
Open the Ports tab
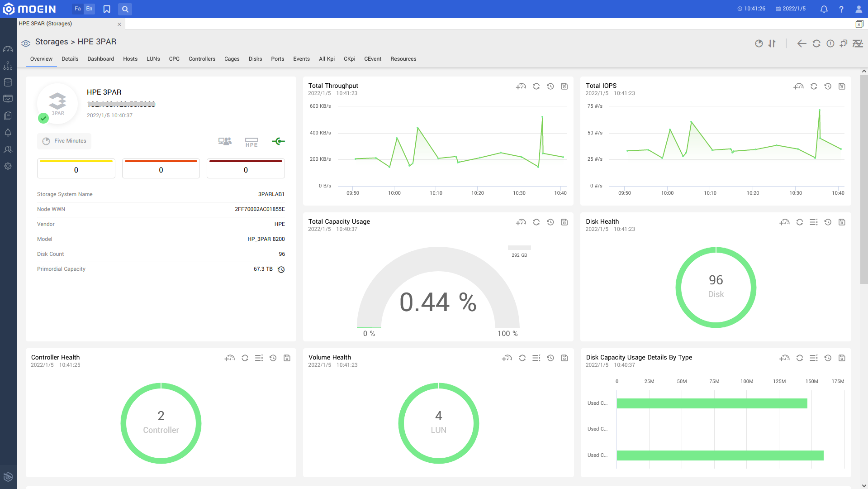tap(278, 59)
